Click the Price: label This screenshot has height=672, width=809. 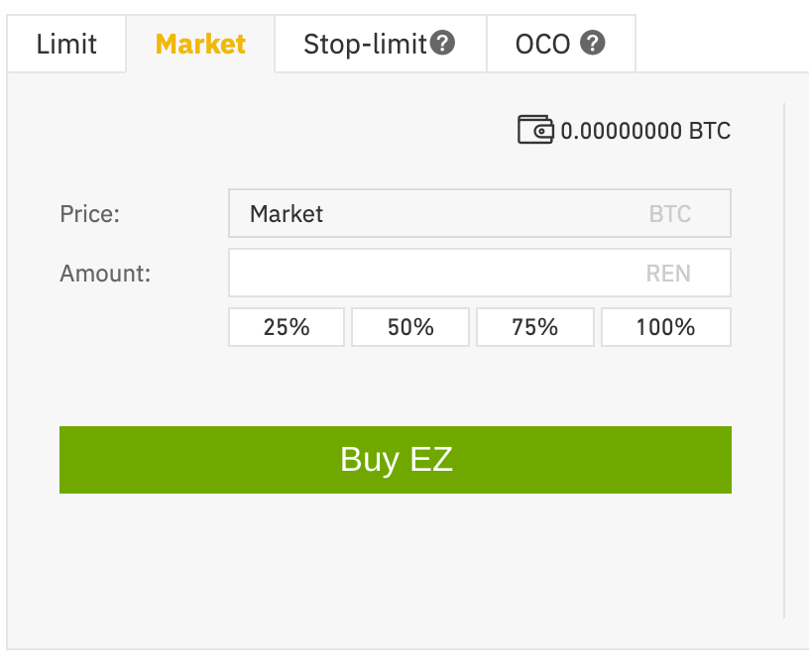90,214
